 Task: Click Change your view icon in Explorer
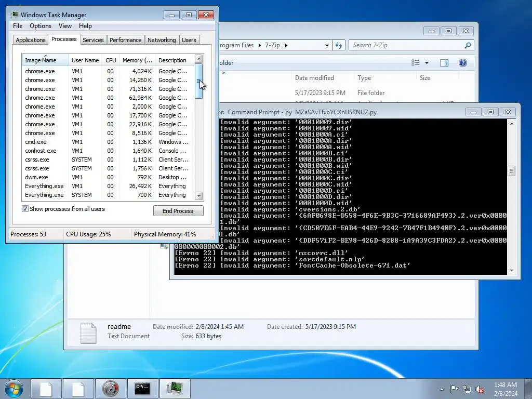[415, 63]
